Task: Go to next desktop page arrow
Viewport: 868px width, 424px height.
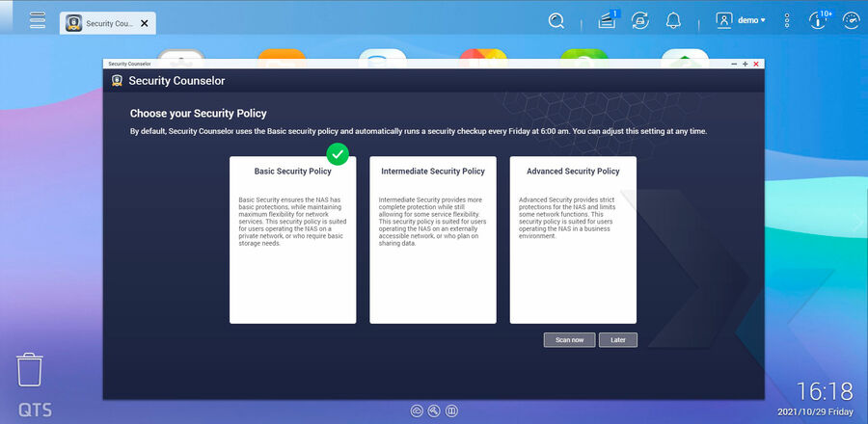Action: (x=859, y=222)
